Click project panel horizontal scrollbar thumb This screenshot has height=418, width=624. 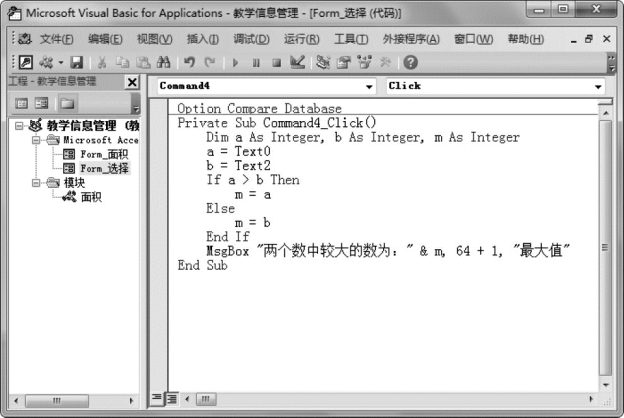[x=57, y=401]
